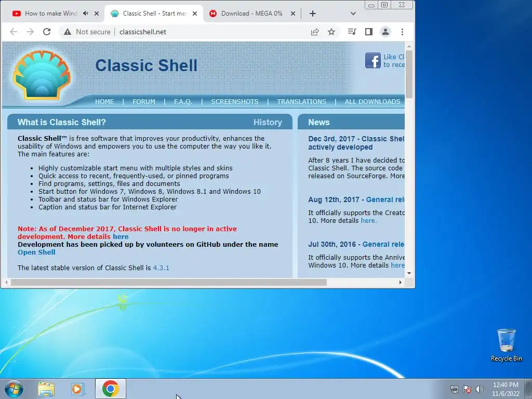Click the 4.3.1 version link
Image resolution: width=532 pixels, height=399 pixels.
pos(161,268)
